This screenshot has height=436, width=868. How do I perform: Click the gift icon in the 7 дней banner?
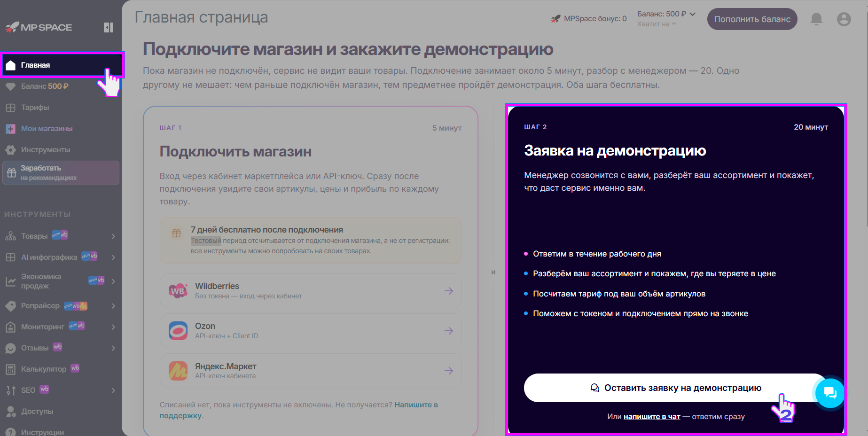[176, 233]
